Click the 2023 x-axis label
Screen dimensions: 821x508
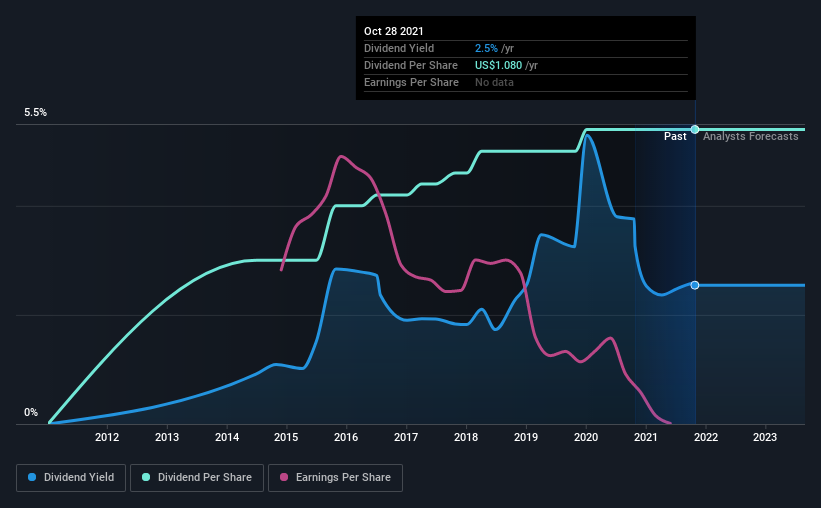tap(765, 437)
